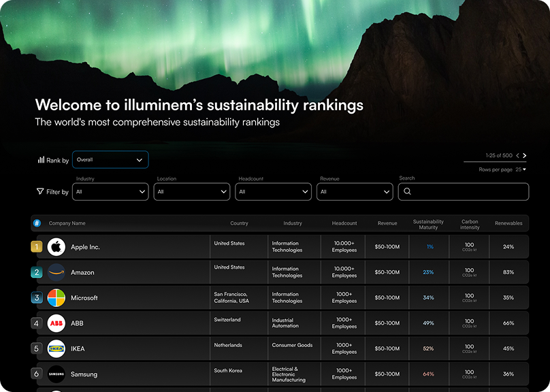Open the Revenue filter dropdown
Viewport: 550px width, 392px height.
coord(355,192)
